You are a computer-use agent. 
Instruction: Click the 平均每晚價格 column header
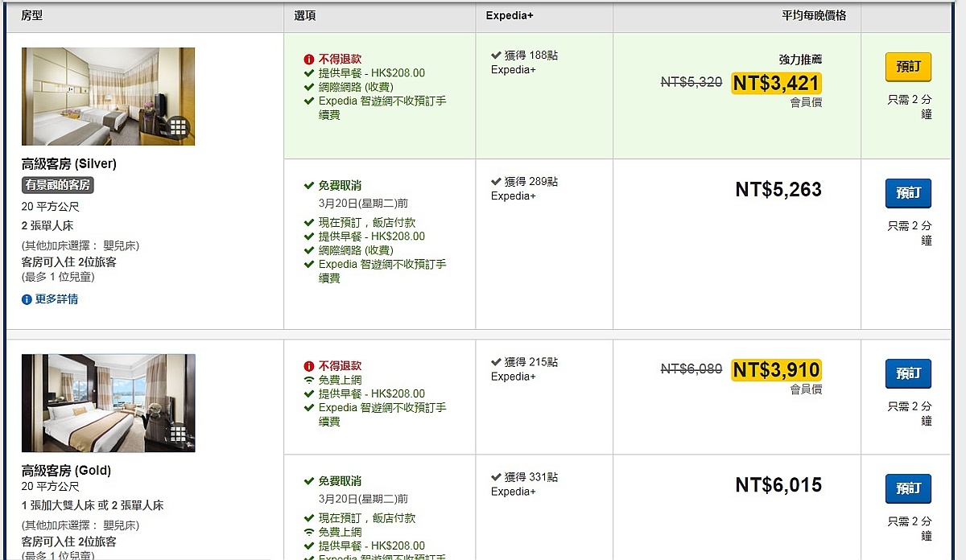tap(813, 15)
